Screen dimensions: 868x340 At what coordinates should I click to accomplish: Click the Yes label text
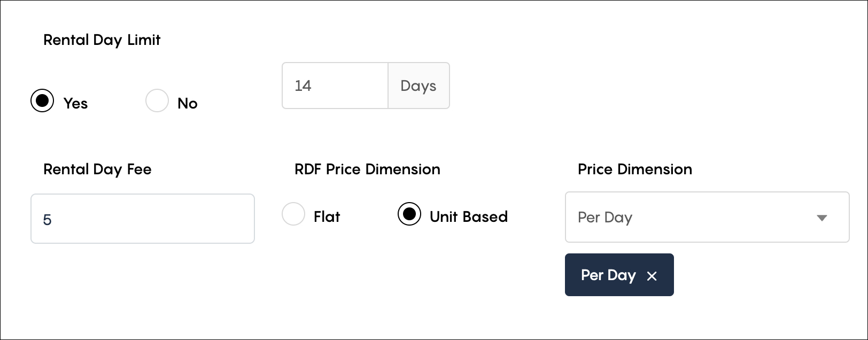click(75, 104)
